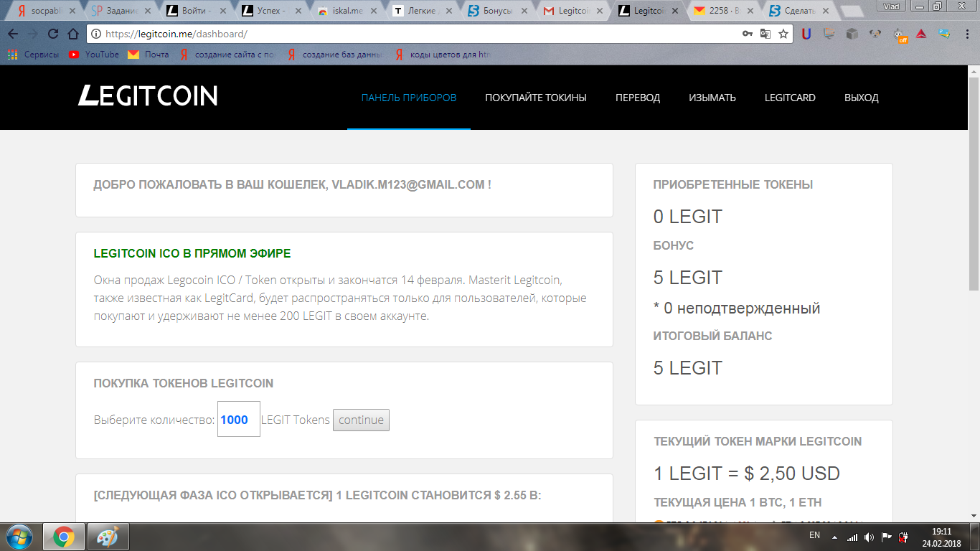980x551 pixels.
Task: Open the Paint app from the taskbar
Action: 108,537
